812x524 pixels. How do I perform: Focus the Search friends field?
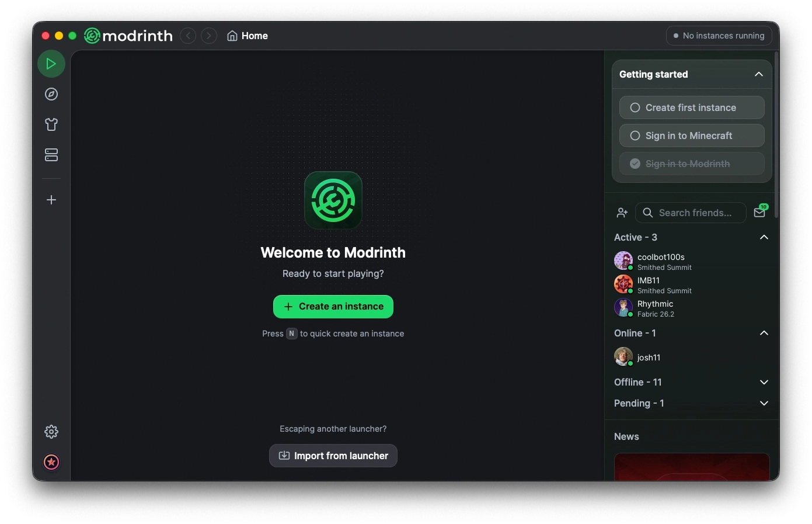[x=691, y=213]
